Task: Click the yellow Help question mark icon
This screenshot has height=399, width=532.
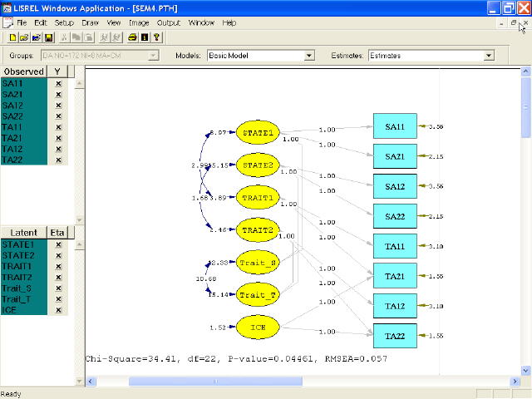Action: pos(156,37)
